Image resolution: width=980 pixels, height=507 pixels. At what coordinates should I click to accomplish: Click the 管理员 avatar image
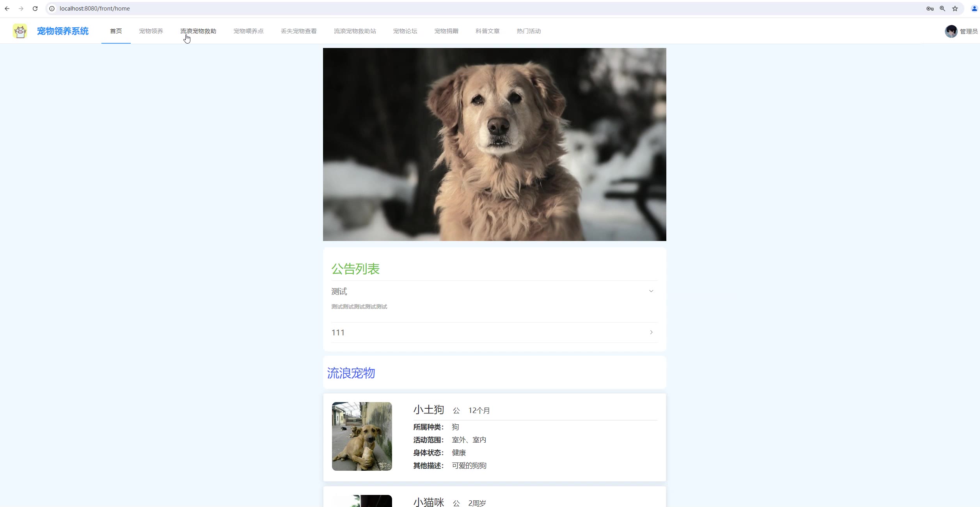pyautogui.click(x=951, y=31)
